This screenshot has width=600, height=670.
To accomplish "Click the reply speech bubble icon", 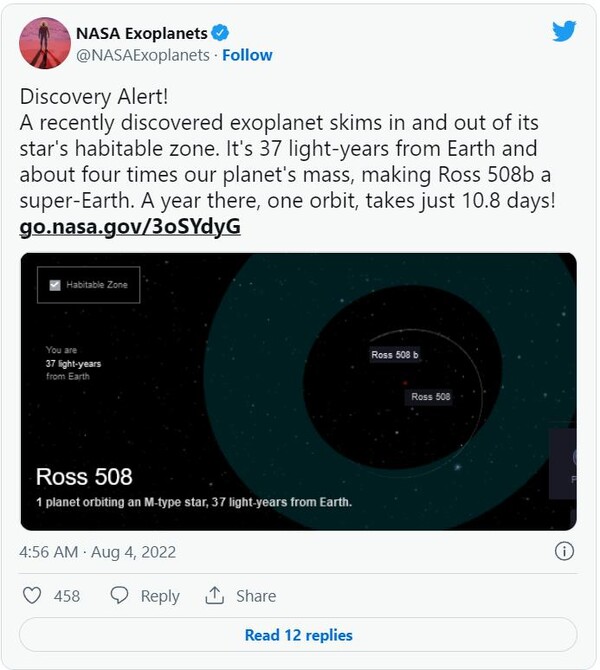I will click(x=119, y=596).
